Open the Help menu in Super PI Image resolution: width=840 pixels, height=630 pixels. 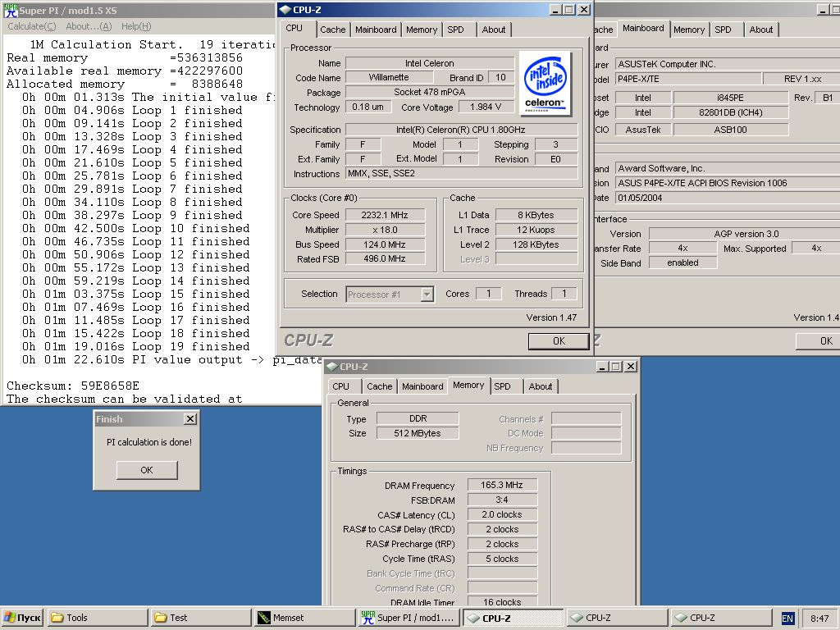[136, 26]
